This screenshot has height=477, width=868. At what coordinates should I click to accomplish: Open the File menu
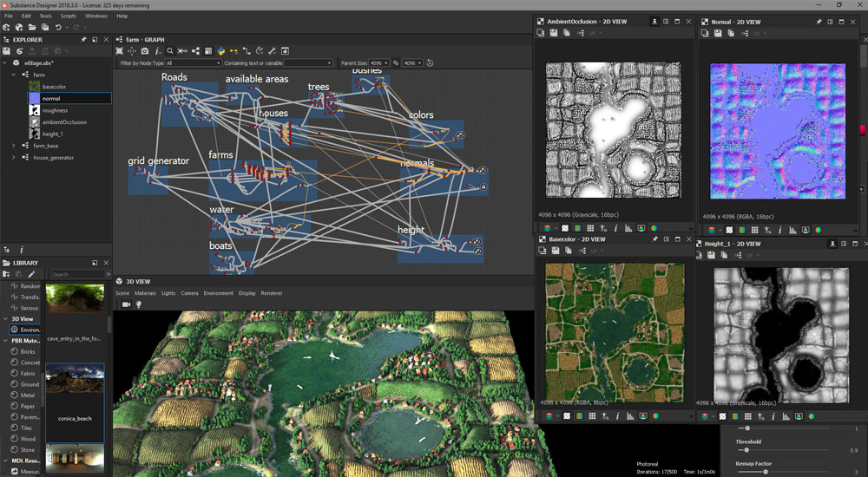[9, 16]
